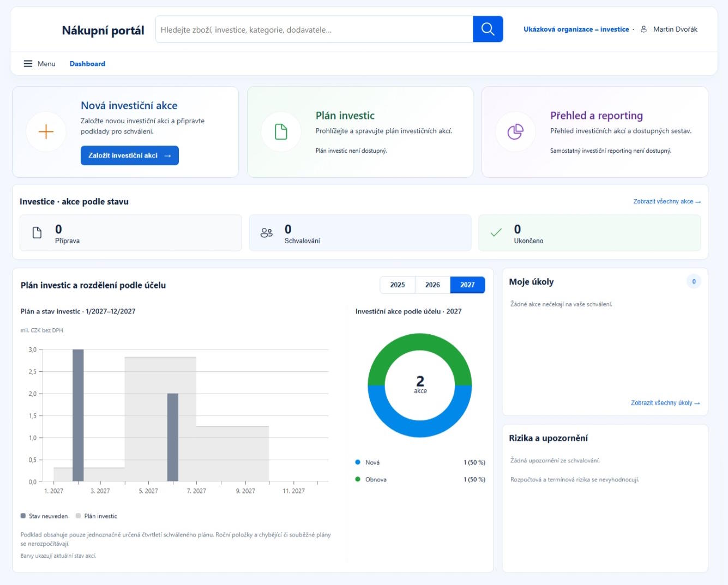This screenshot has height=585, width=728.
Task: Focus the search field for zboží and investice
Action: pos(314,29)
